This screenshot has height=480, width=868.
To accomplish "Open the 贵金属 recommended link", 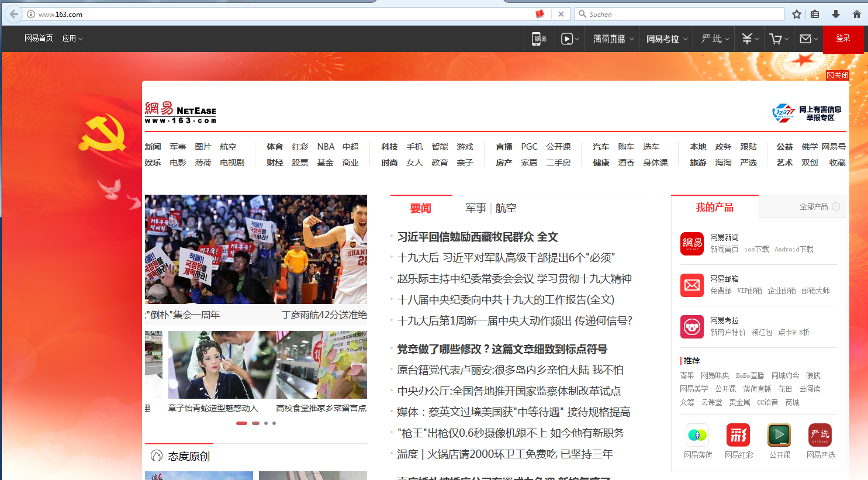I will pyautogui.click(x=739, y=402).
